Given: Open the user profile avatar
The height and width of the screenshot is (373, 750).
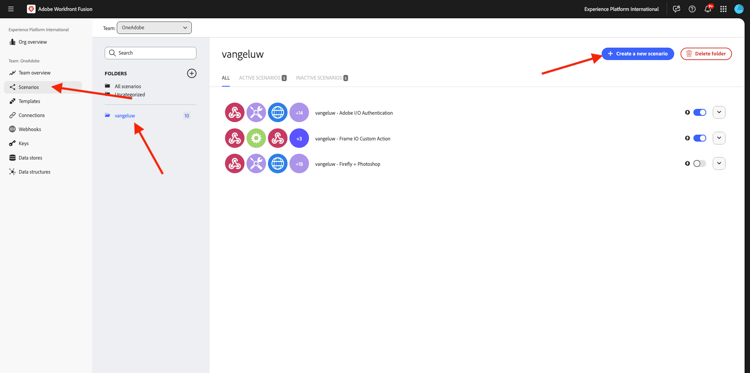Looking at the screenshot, I should pyautogui.click(x=739, y=9).
